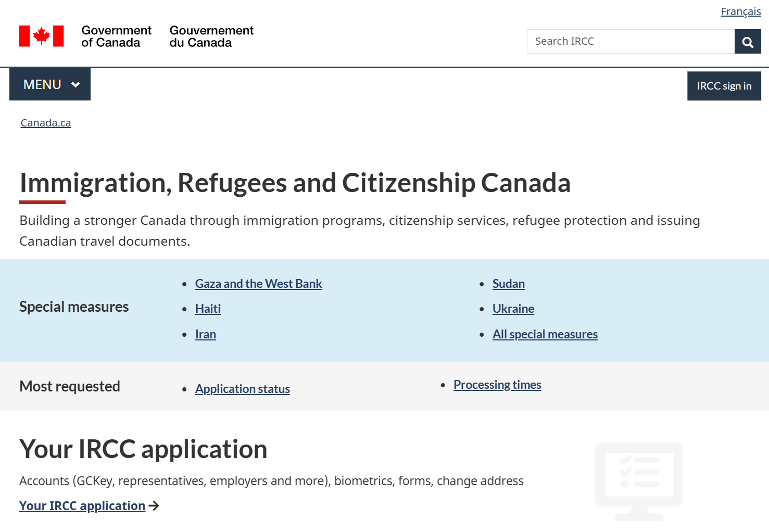Open the Processing times link
The width and height of the screenshot is (769, 532).
pyautogui.click(x=497, y=385)
